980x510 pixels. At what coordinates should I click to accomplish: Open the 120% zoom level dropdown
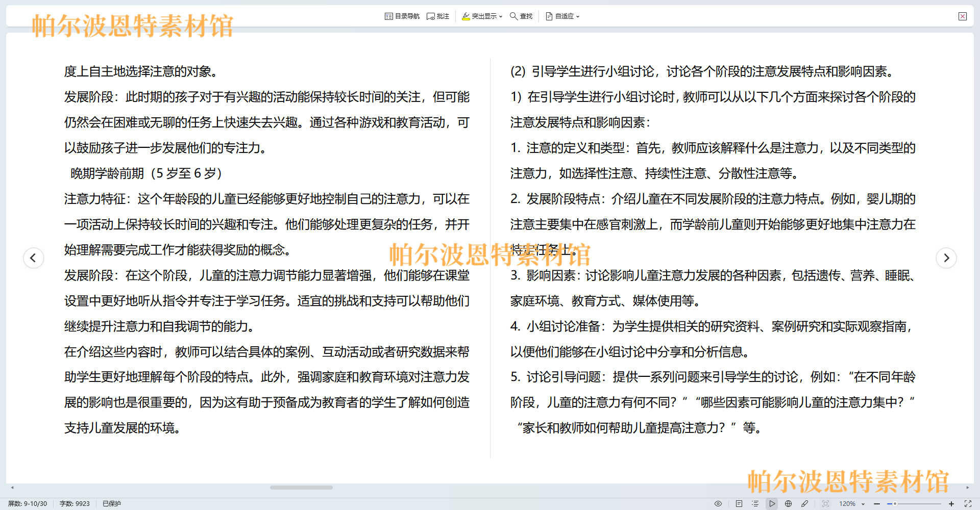(852, 503)
